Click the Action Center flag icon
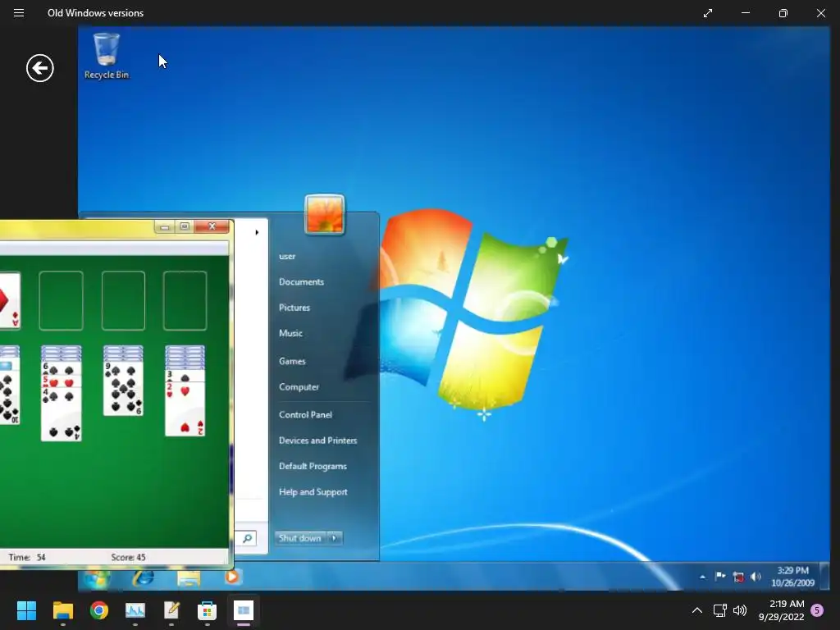Screen dimensions: 840x630 720,577
